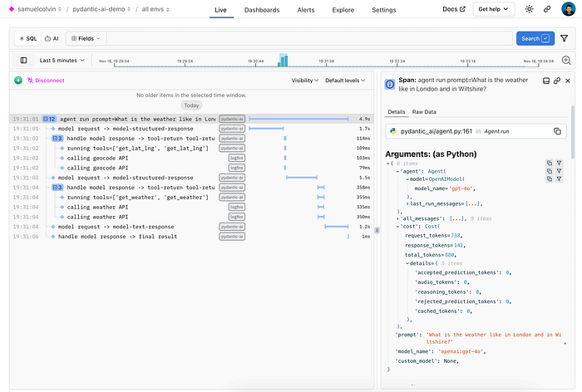The width and height of the screenshot is (582, 392).
Task: Click the blue activity bar on the timeline
Action: (x=283, y=60)
